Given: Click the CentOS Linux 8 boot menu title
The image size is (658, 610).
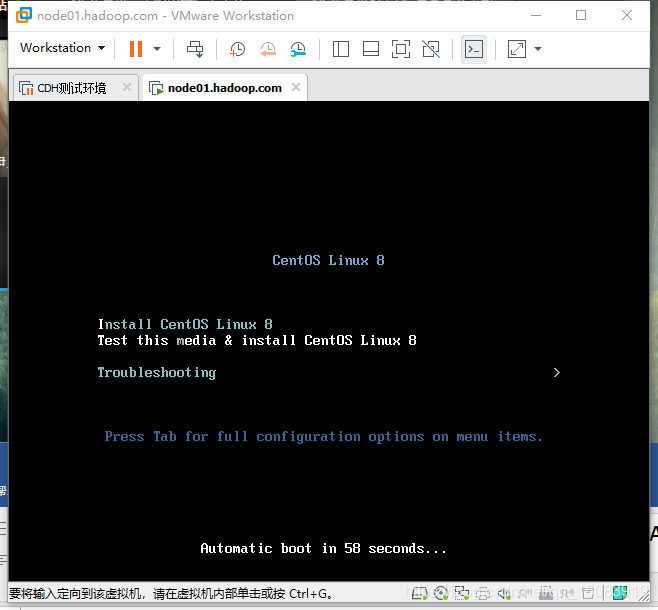Looking at the screenshot, I should coord(329,260).
